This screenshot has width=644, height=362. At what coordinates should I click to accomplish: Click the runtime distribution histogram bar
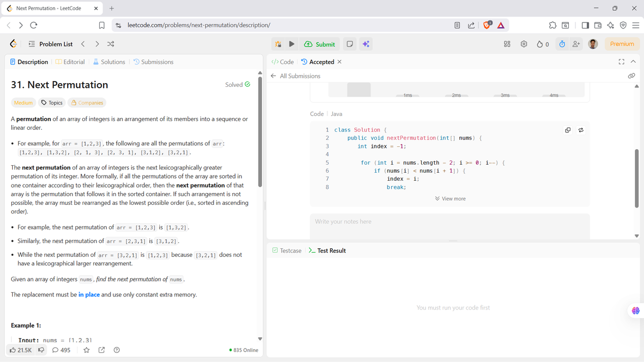(x=358, y=89)
